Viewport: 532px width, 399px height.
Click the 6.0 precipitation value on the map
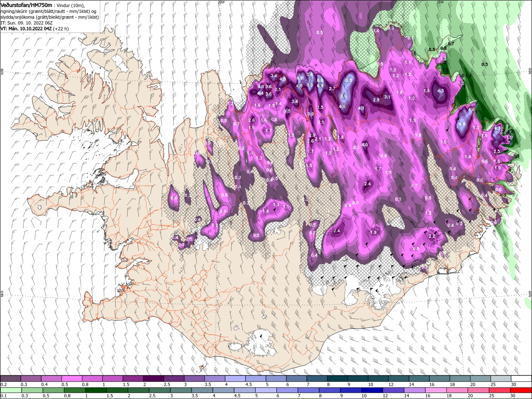[320, 81]
